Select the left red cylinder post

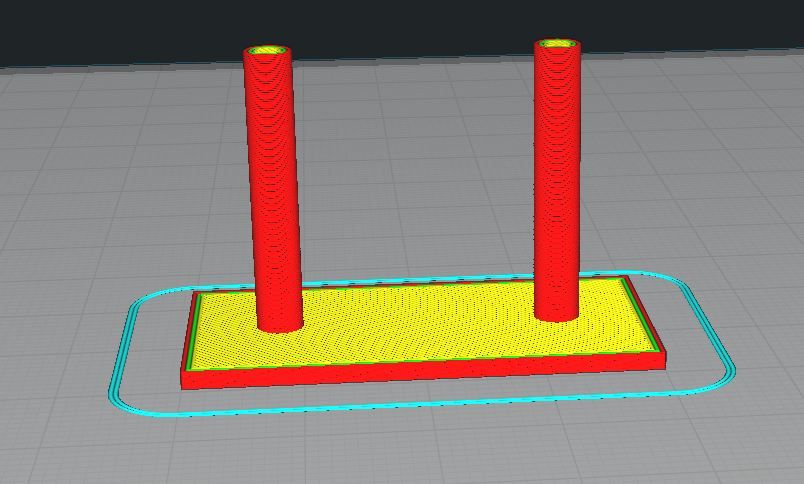point(272,190)
